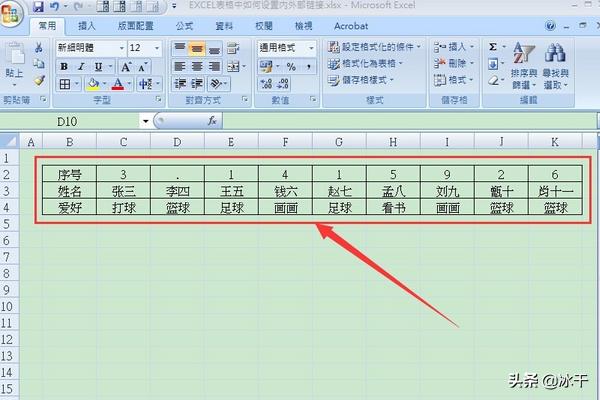Click AutoSum sigma icon

[x=493, y=47]
